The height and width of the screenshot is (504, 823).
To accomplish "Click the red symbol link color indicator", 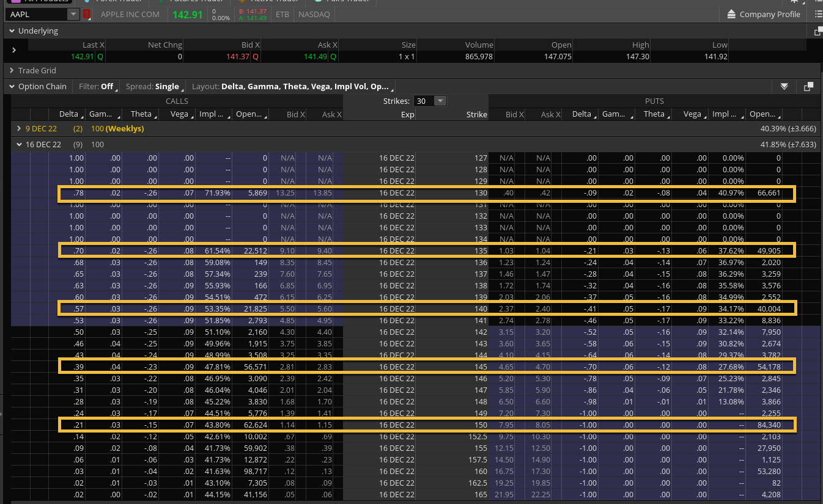I will point(86,14).
